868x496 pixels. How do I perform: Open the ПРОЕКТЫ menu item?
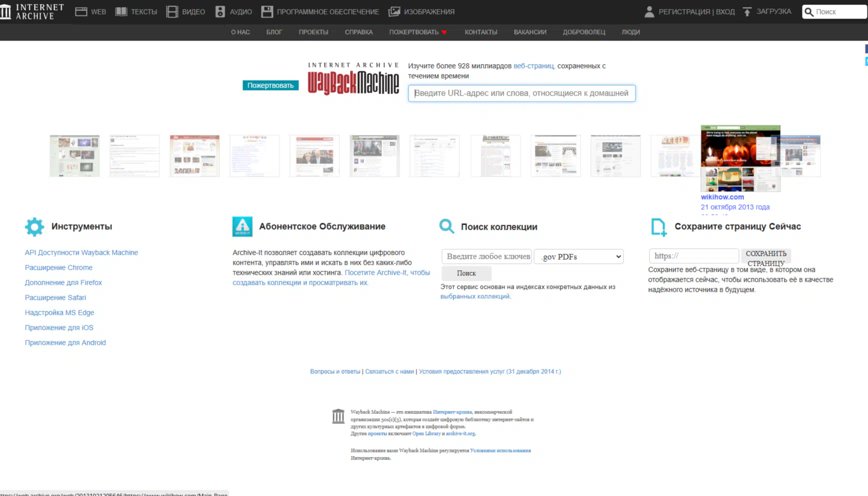pyautogui.click(x=313, y=32)
